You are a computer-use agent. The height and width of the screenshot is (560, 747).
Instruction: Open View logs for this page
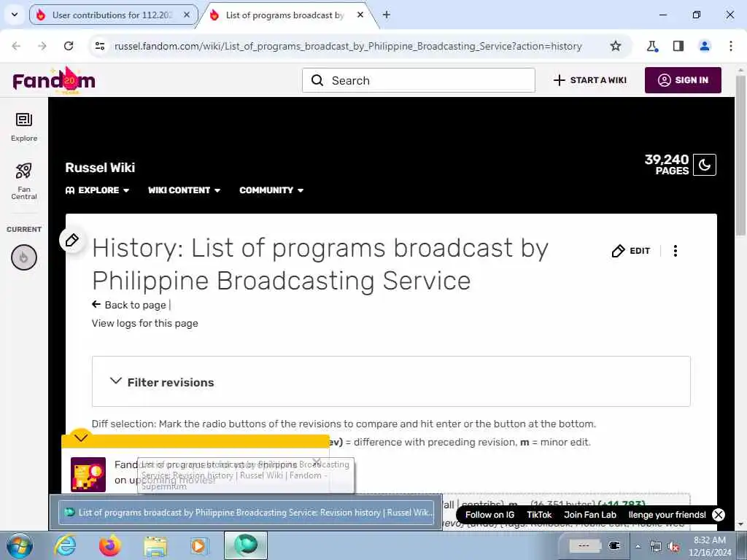(145, 323)
